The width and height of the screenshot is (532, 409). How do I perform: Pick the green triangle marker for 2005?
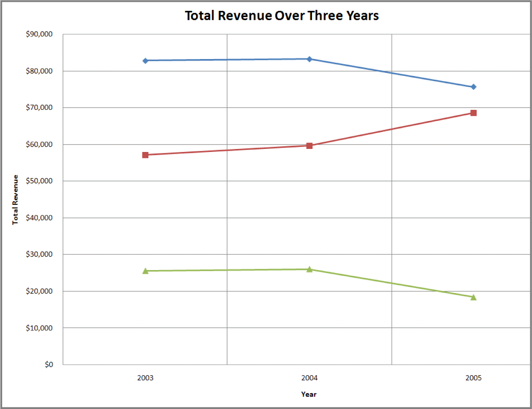click(x=473, y=297)
